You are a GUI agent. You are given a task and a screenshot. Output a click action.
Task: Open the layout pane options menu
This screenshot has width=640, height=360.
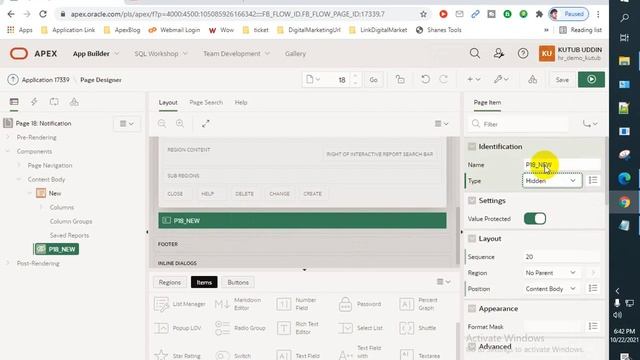point(442,124)
